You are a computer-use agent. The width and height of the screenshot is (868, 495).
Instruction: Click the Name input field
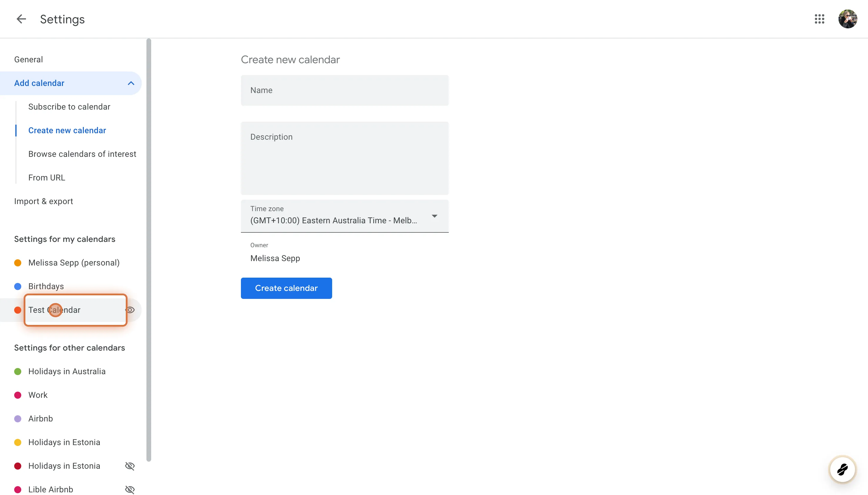click(x=345, y=90)
